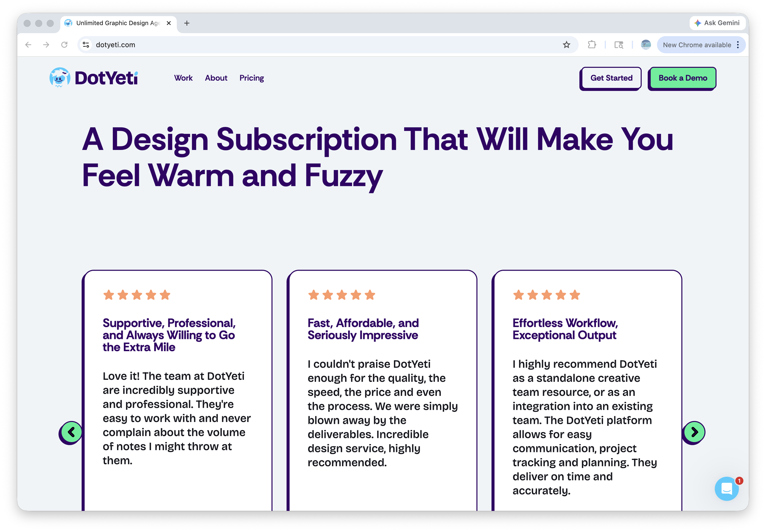The image size is (766, 532).
Task: Open the About menu item
Action: [x=216, y=78]
